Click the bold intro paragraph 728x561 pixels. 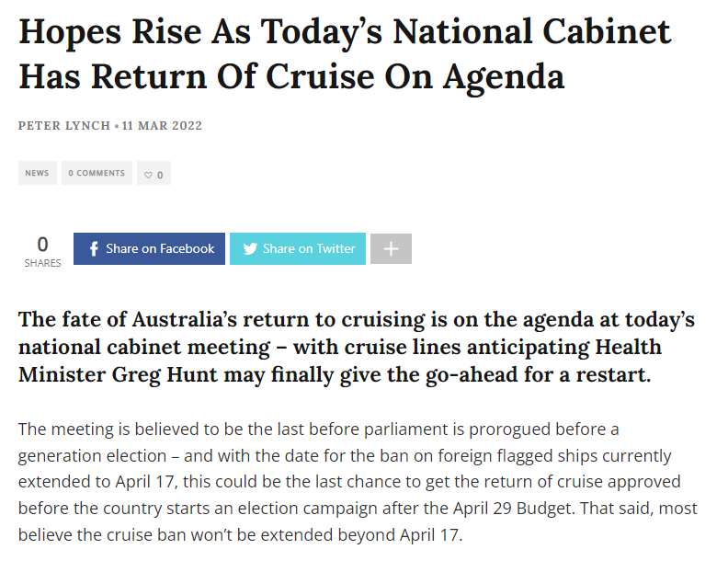coord(356,348)
